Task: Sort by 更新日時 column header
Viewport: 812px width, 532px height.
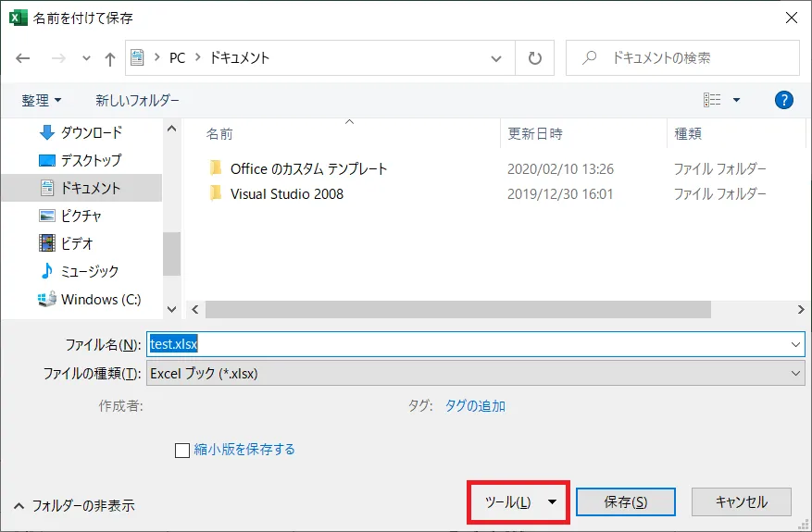Action: click(535, 134)
